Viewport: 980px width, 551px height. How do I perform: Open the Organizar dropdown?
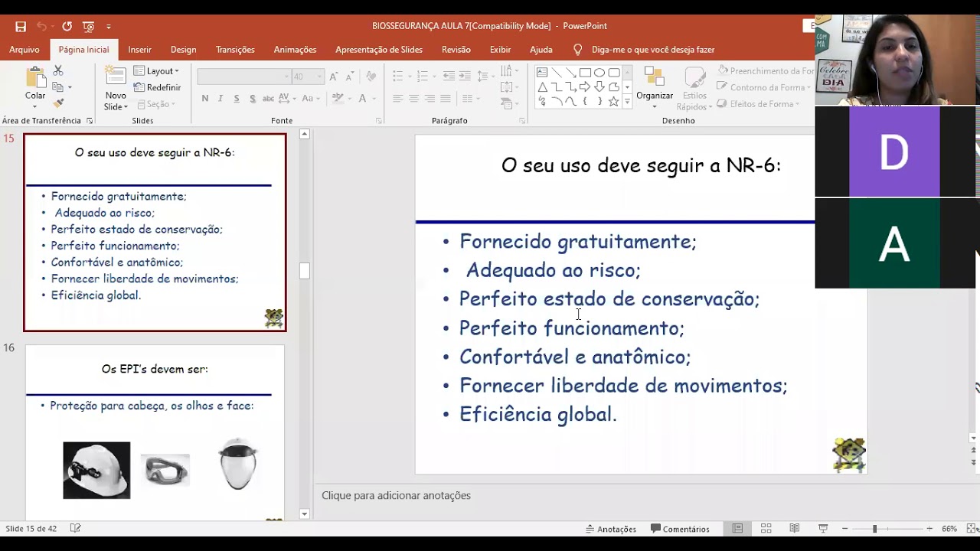click(655, 88)
